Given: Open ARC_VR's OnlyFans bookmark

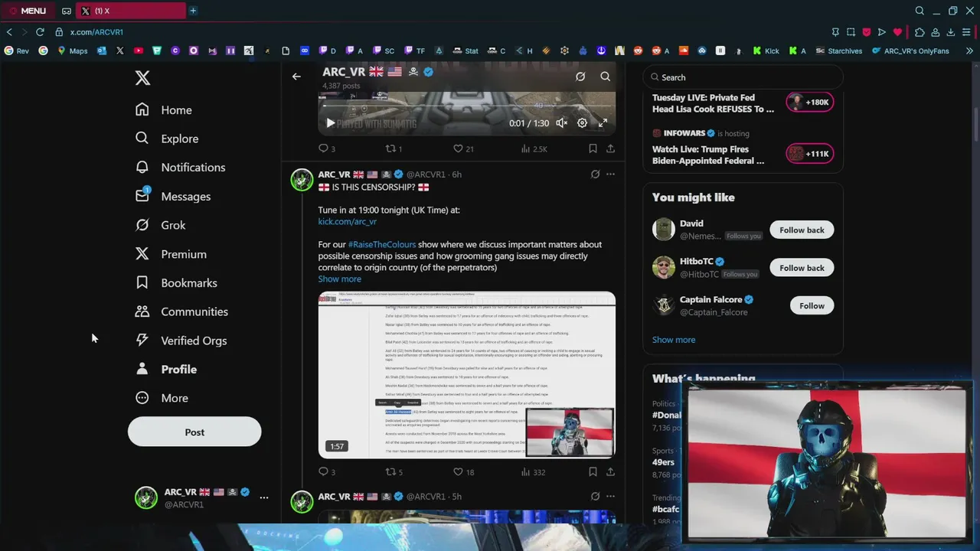Looking at the screenshot, I should click(x=910, y=51).
